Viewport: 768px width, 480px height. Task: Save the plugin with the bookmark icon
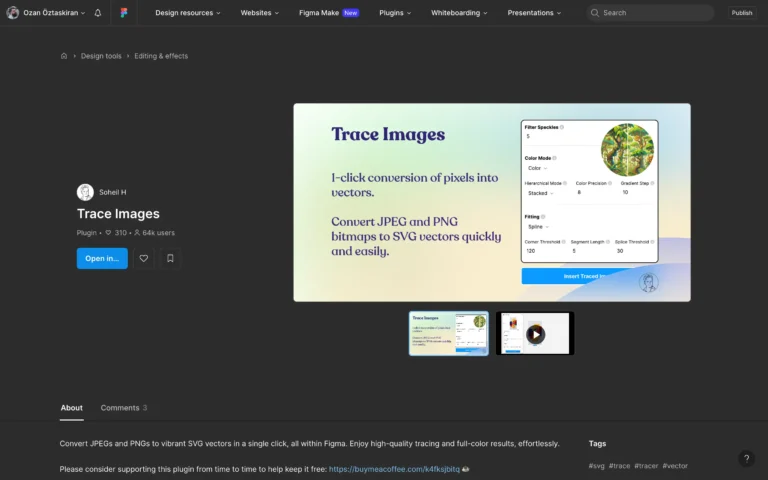tap(170, 258)
